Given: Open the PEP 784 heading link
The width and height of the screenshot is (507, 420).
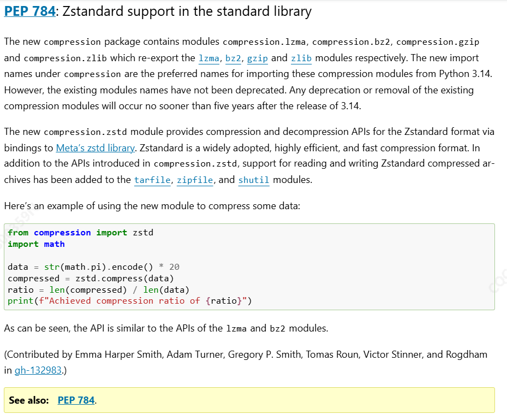Looking at the screenshot, I should [30, 11].
